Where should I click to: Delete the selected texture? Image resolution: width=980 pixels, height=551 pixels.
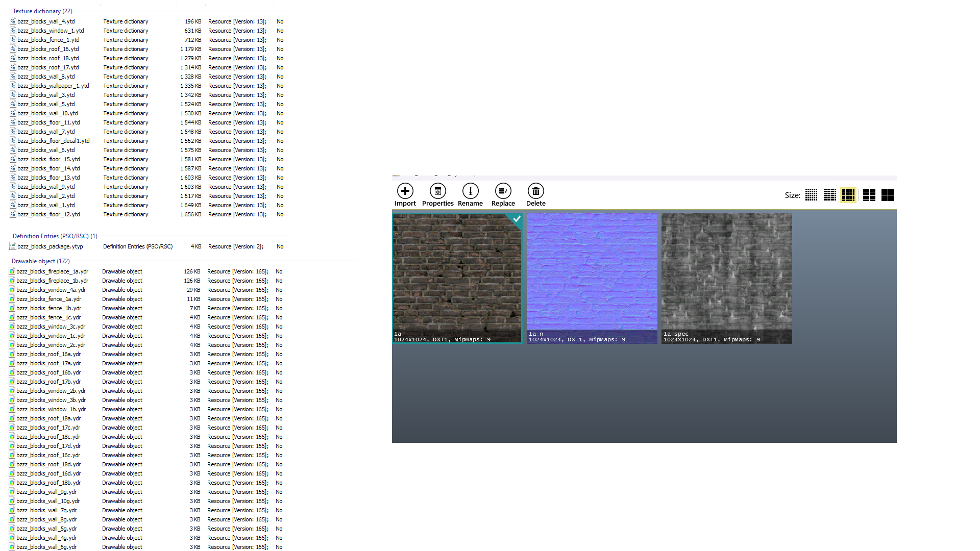[x=535, y=195]
